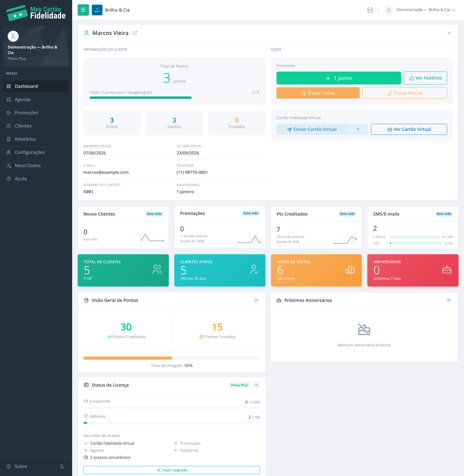Open Meus Dados sidebar item

(x=36, y=165)
